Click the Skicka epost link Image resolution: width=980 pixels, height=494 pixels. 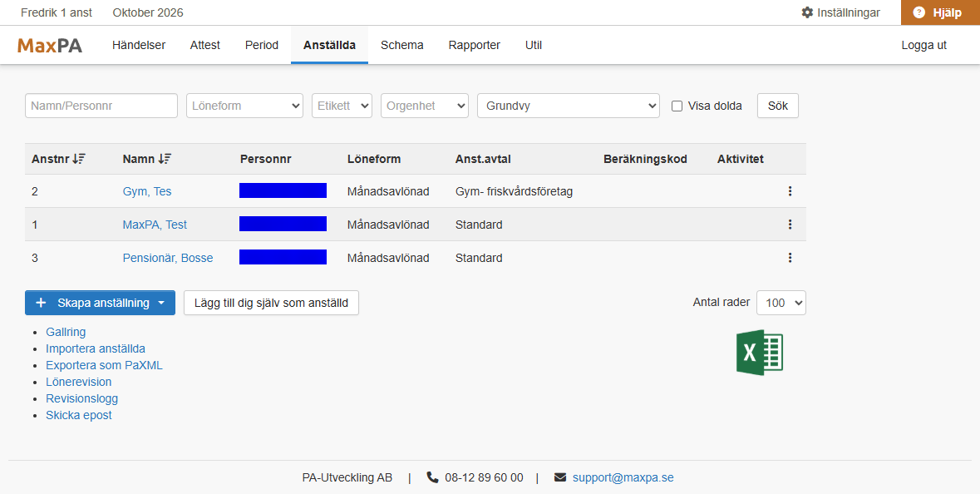click(79, 415)
